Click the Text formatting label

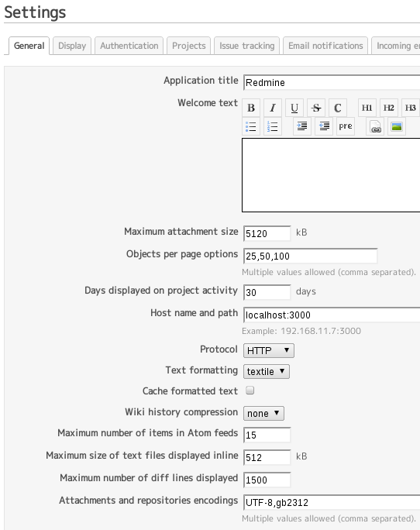pos(201,370)
